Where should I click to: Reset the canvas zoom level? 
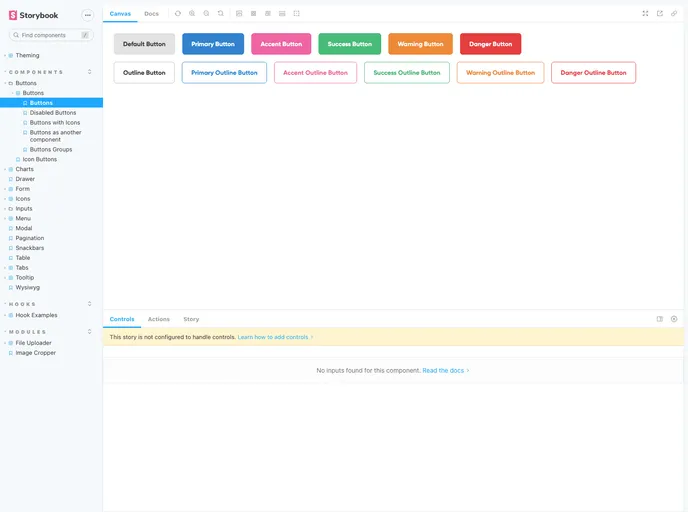220,14
